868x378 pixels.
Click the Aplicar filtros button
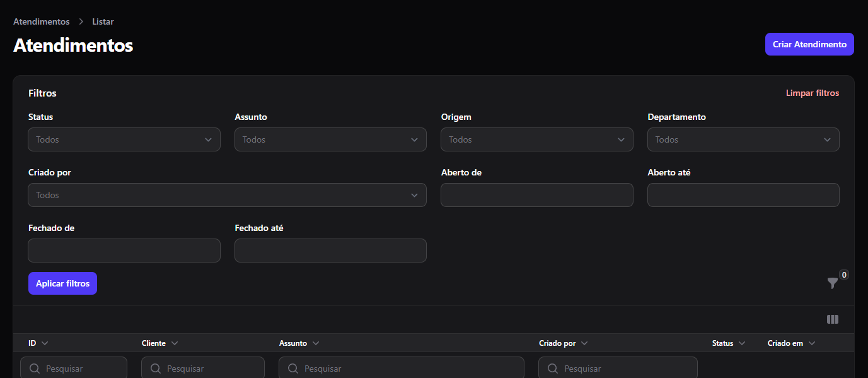point(62,283)
